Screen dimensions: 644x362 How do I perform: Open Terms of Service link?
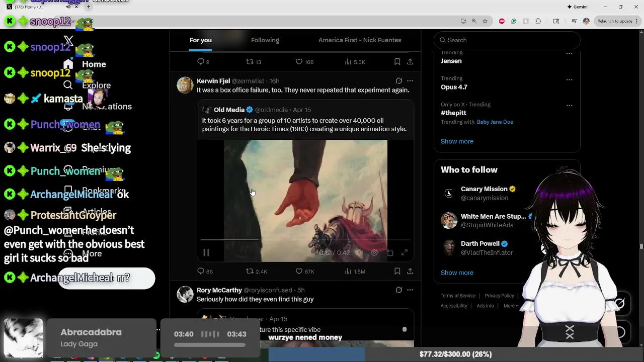click(458, 296)
